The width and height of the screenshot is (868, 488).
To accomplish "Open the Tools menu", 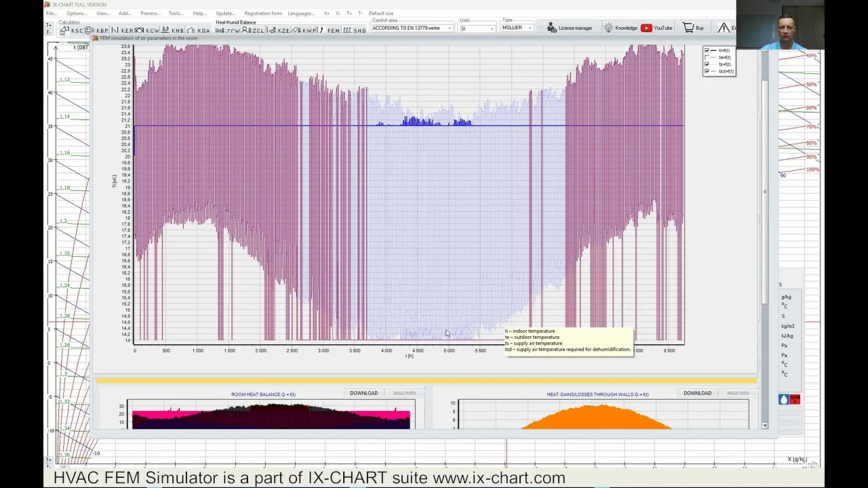I will 176,14.
